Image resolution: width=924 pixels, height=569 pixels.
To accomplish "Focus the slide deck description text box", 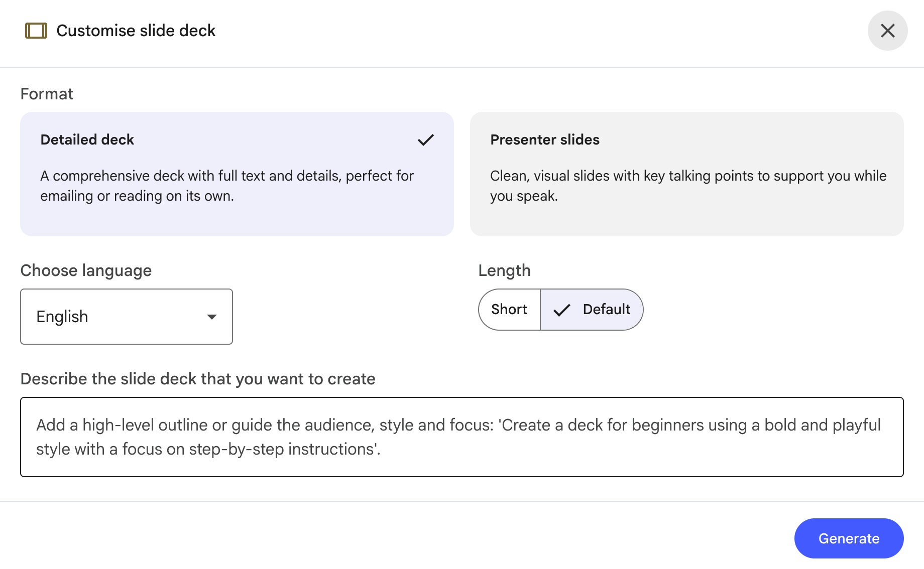I will (x=462, y=437).
